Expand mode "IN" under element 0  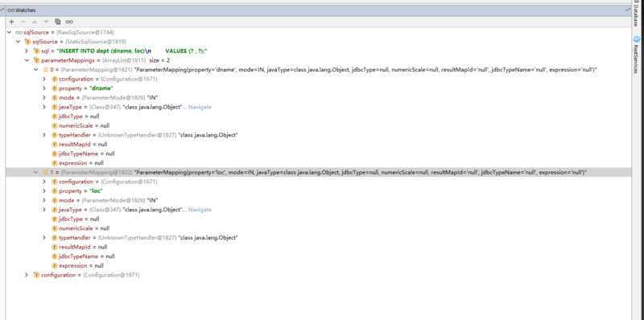(x=45, y=97)
